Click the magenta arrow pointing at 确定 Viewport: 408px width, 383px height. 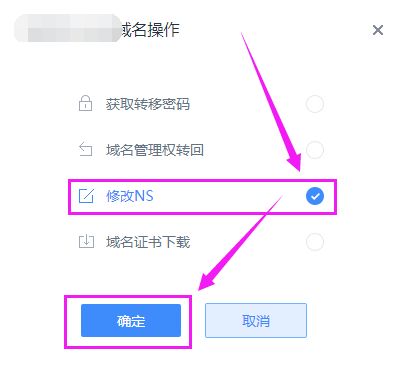239,244
